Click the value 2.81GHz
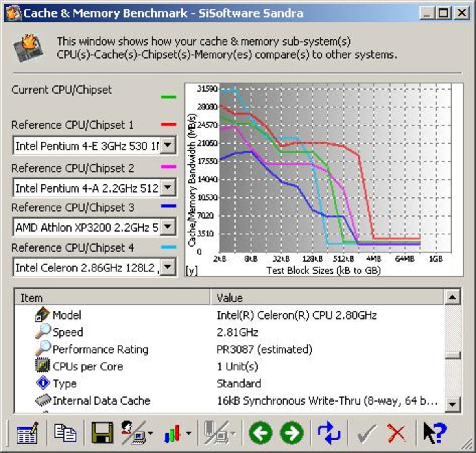This screenshot has height=453, width=476. pos(237,332)
